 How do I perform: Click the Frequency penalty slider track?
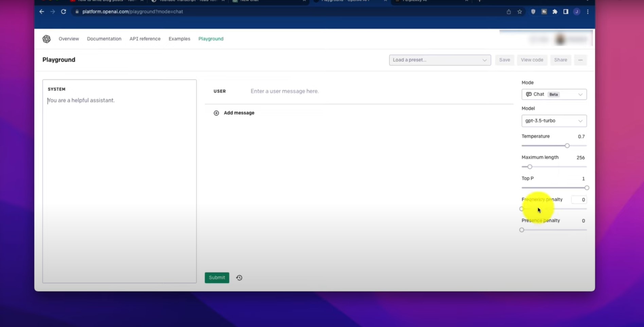[x=554, y=209]
